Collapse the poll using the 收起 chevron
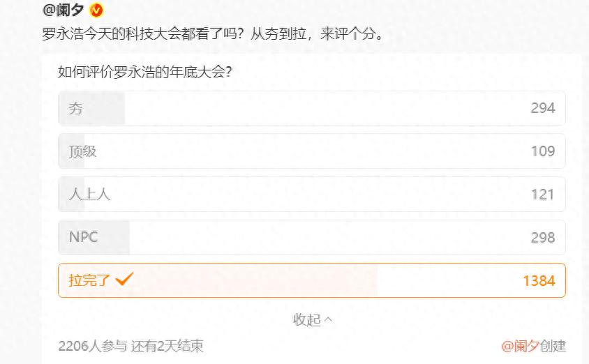Image resolution: width=589 pixels, height=364 pixels. [x=329, y=320]
